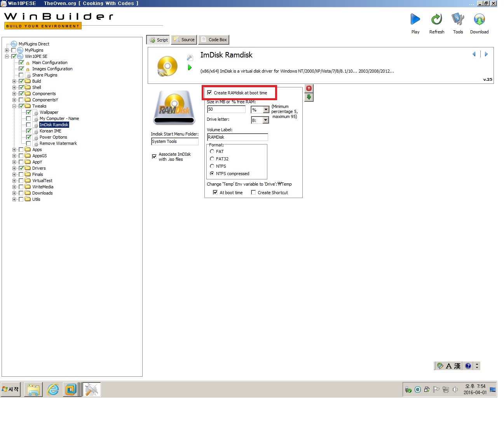The height and width of the screenshot is (426, 504).
Task: Uncheck Wallpaper tree checkbox
Action: click(x=29, y=112)
